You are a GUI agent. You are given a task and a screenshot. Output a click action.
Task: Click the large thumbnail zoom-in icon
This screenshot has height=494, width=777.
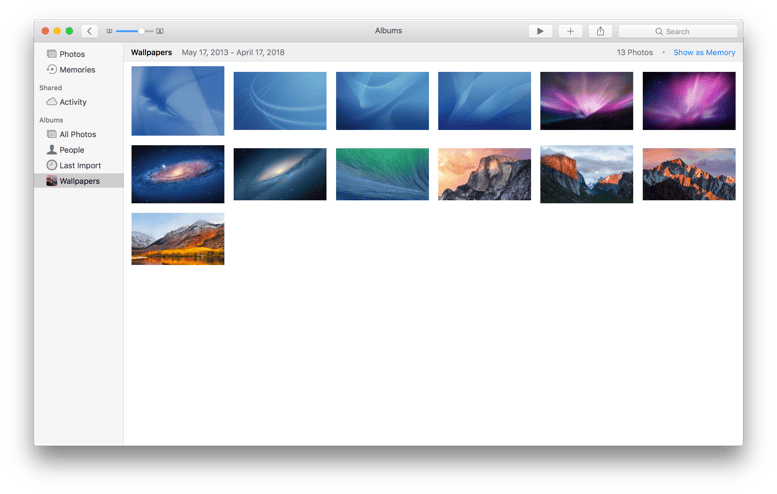pyautogui.click(x=160, y=31)
